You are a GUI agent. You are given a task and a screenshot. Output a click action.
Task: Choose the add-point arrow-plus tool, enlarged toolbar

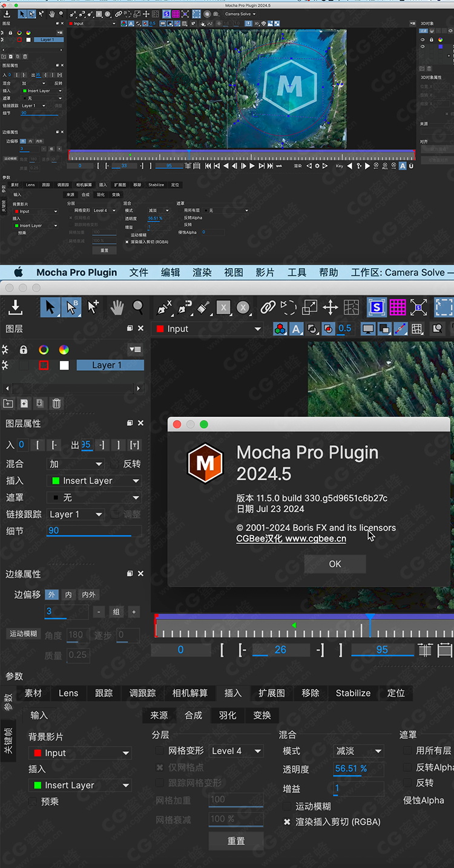93,307
